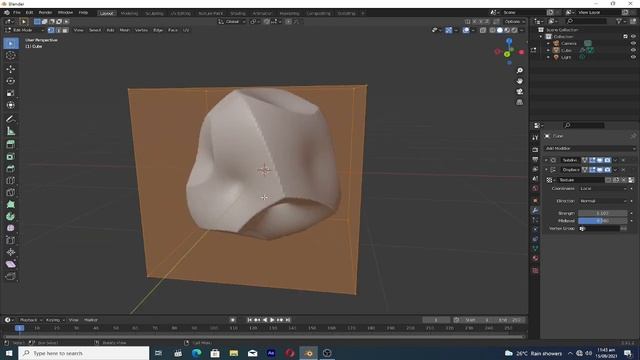Viewport: 640px width, 360px height.
Task: Toggle camera view icon in viewport
Action: [520, 91]
